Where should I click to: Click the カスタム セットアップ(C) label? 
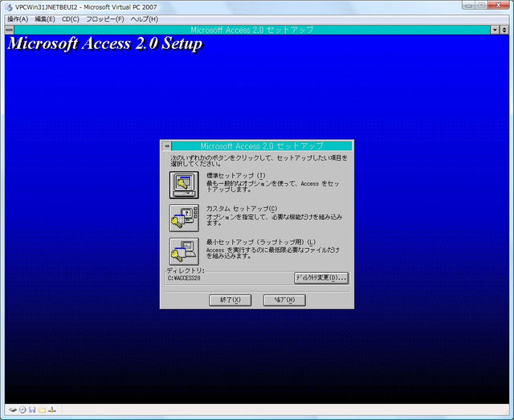(242, 209)
